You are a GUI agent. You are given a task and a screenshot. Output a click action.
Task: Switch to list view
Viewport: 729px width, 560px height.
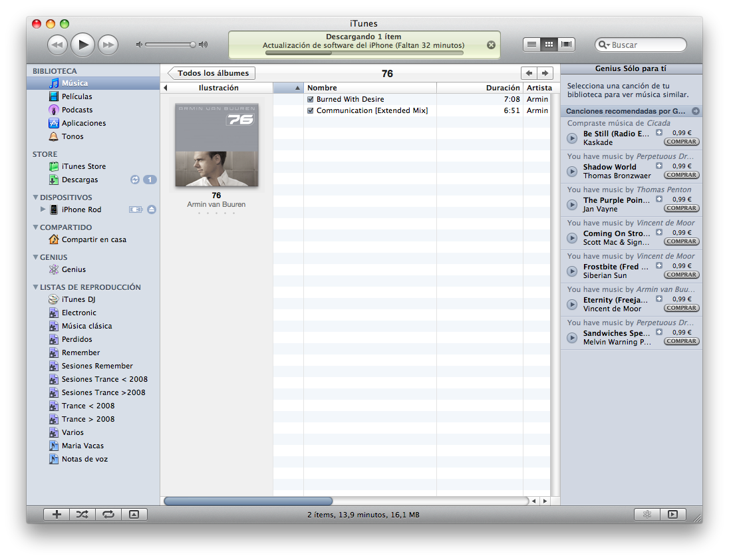pyautogui.click(x=532, y=44)
